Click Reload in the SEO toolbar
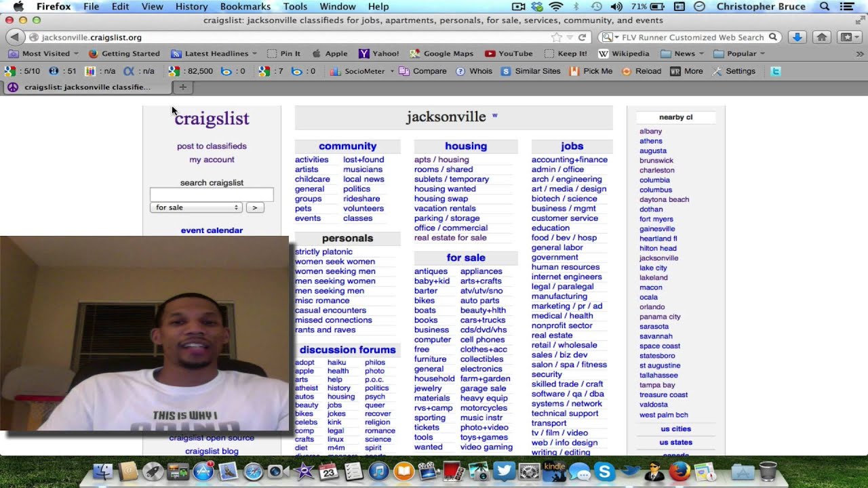The height and width of the screenshot is (488, 868). click(641, 71)
